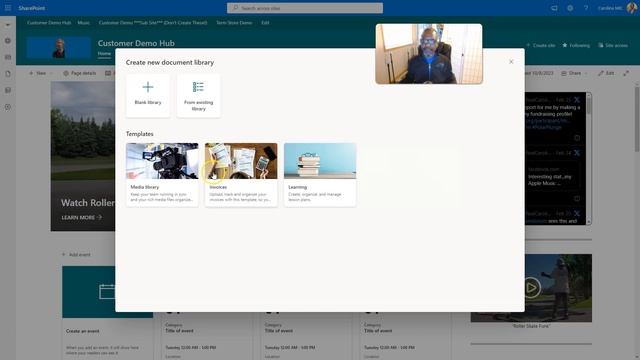Click Edit pencil in page toolbar
This screenshot has height=360, width=640.
click(606, 73)
